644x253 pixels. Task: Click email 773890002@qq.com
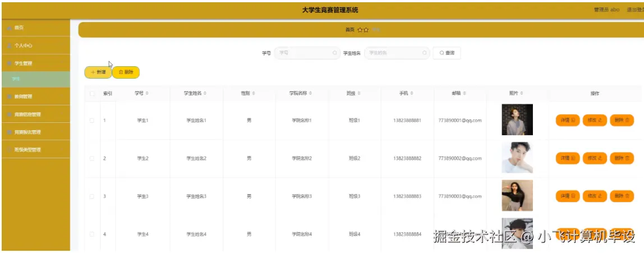click(x=460, y=158)
